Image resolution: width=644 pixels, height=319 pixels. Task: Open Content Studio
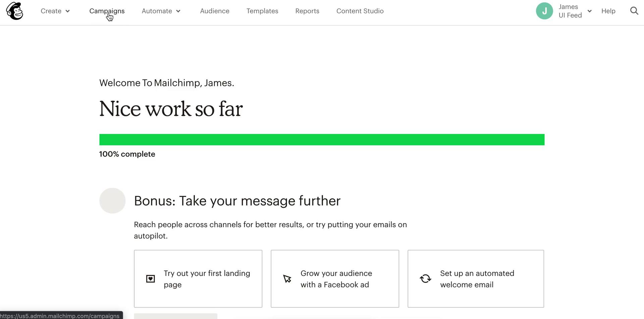(360, 11)
